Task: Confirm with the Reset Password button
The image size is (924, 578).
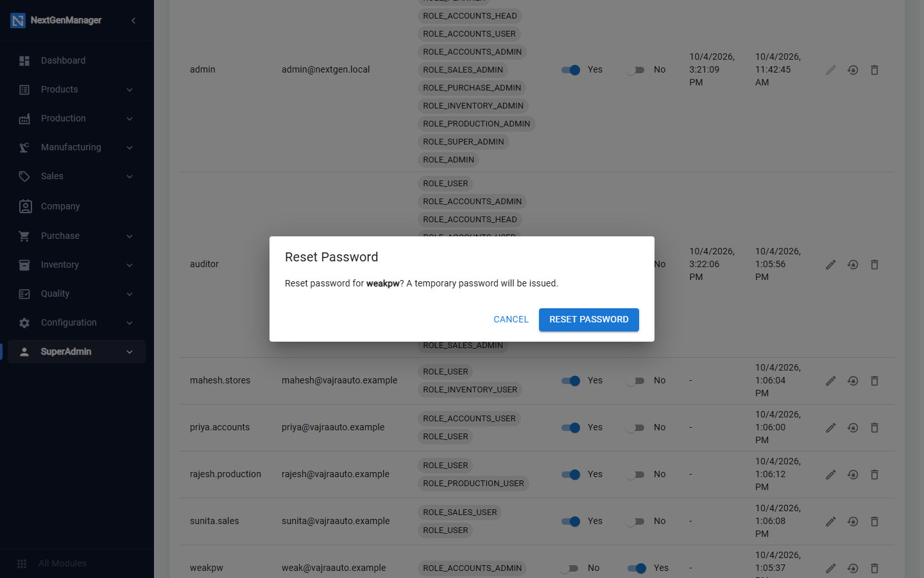Action: tap(588, 320)
